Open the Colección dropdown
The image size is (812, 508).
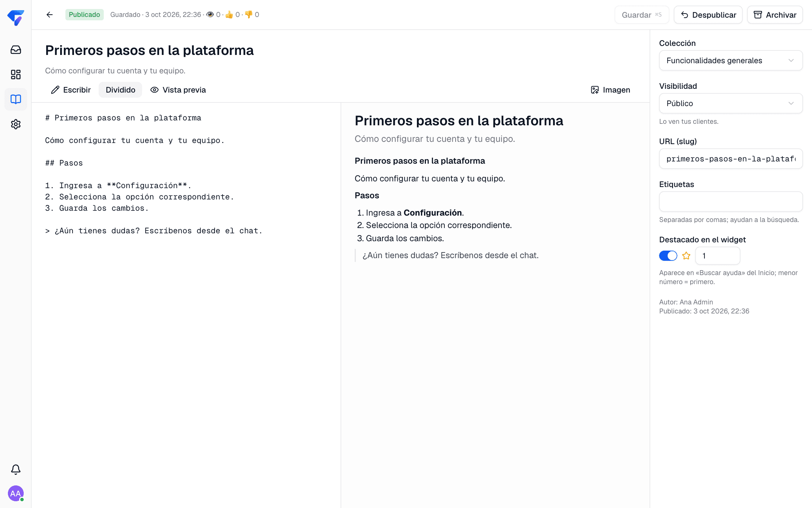731,61
